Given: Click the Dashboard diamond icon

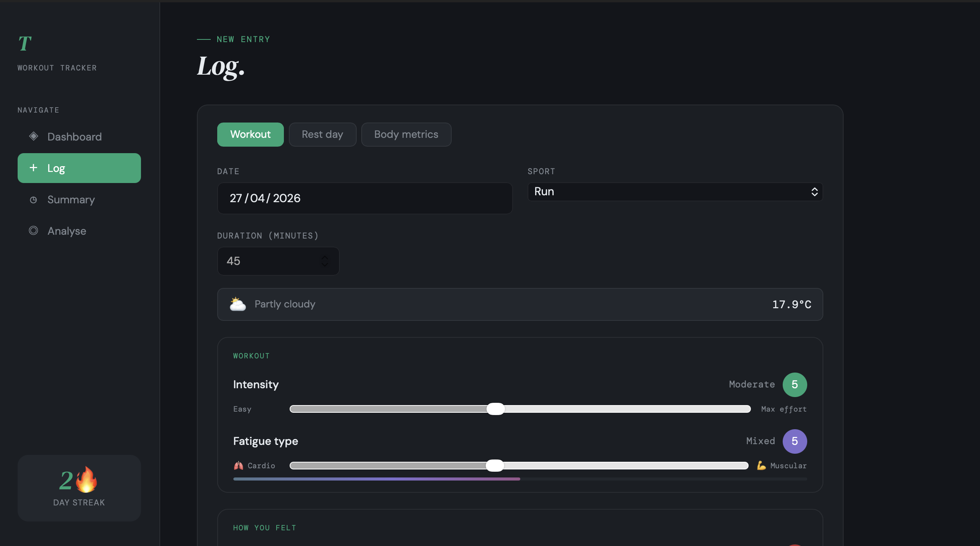Looking at the screenshot, I should coord(34,136).
